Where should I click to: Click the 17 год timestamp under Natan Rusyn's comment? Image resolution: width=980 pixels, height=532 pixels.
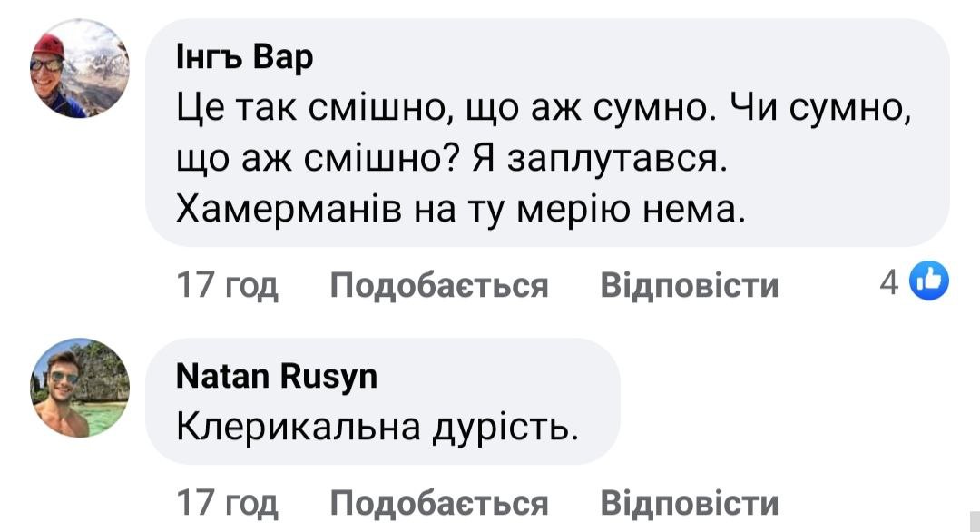coord(227,501)
